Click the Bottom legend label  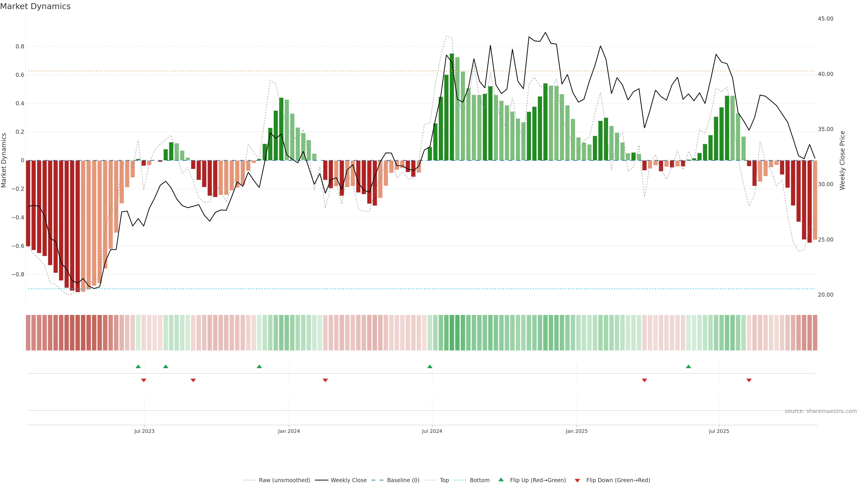pos(479,480)
